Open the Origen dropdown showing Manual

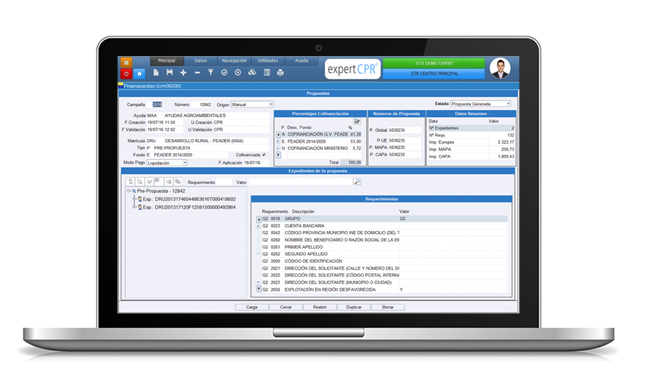252,104
